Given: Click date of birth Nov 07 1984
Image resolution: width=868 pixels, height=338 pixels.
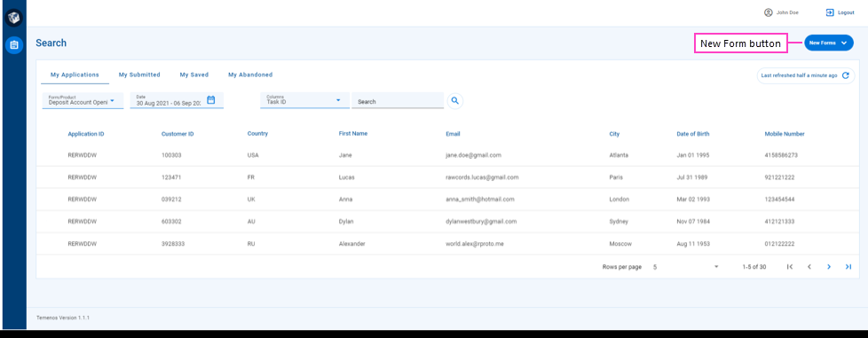Looking at the screenshot, I should point(693,221).
